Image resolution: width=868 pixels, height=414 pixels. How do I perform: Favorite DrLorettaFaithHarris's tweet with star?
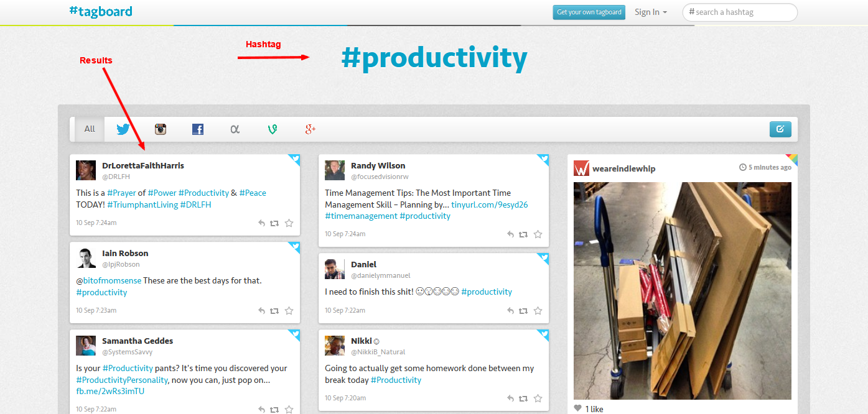(x=289, y=223)
